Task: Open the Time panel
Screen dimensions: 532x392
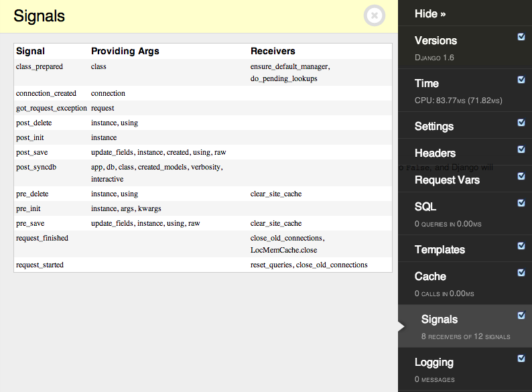Action: point(427,84)
